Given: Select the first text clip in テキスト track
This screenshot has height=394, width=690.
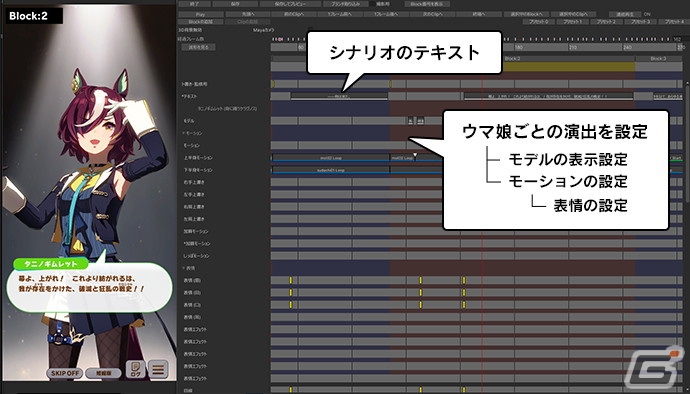Looking at the screenshot, I should tap(339, 96).
